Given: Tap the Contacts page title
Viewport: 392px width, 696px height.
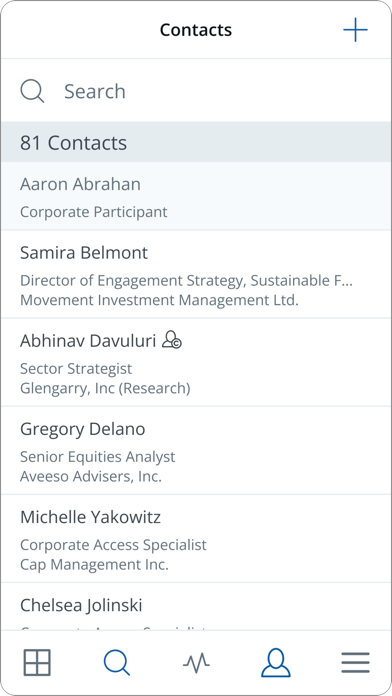Looking at the screenshot, I should pyautogui.click(x=196, y=30).
